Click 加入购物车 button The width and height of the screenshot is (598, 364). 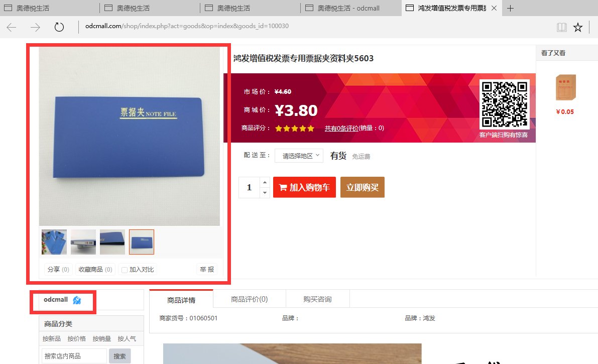(304, 187)
